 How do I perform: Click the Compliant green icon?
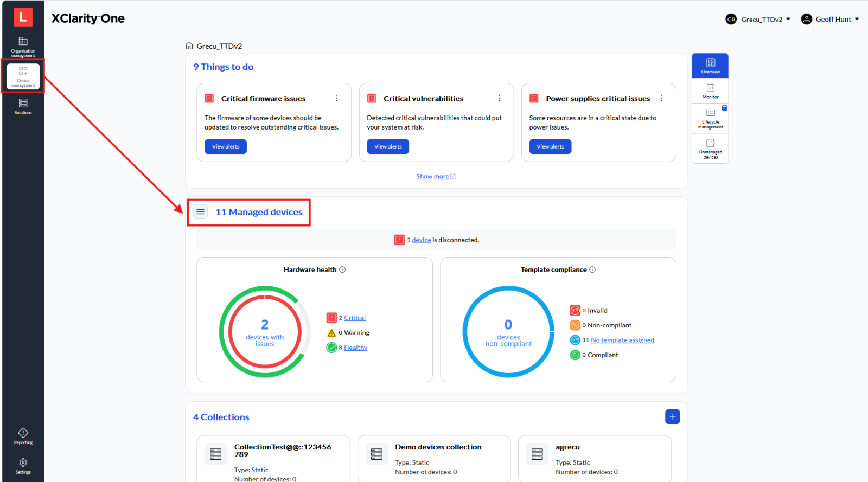coord(575,355)
